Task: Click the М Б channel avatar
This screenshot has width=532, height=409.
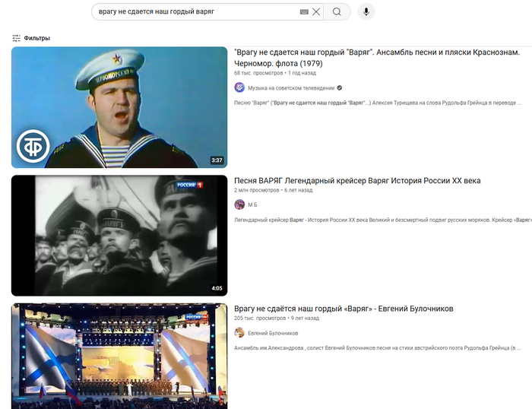Action: pyautogui.click(x=239, y=204)
